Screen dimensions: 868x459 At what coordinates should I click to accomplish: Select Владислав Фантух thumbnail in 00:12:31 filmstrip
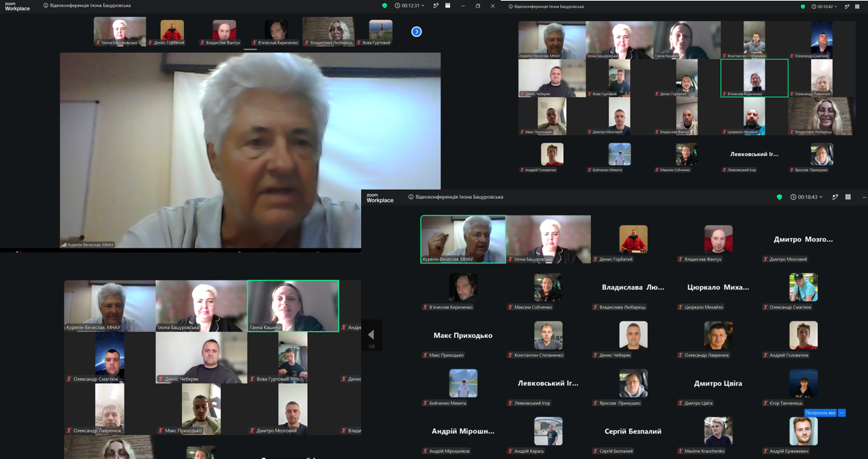(224, 31)
